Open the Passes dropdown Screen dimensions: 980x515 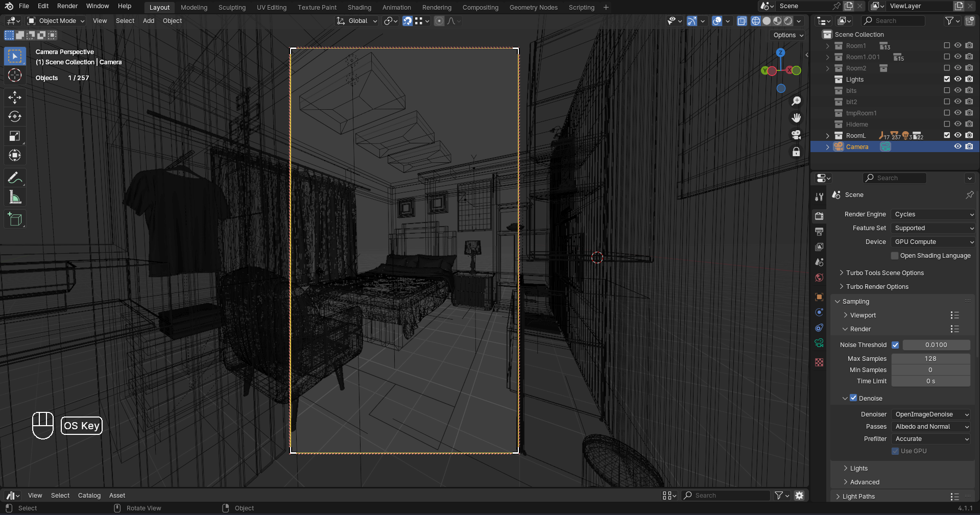coord(931,427)
